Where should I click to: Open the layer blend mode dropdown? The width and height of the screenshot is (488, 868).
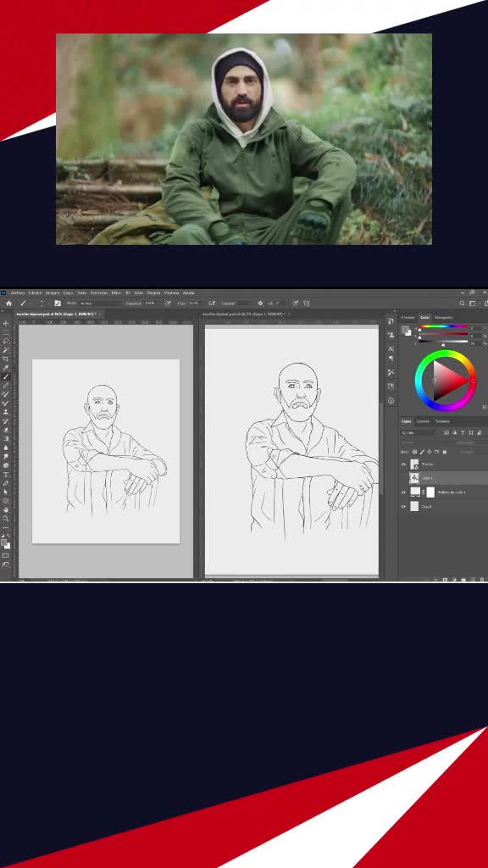pos(424,442)
